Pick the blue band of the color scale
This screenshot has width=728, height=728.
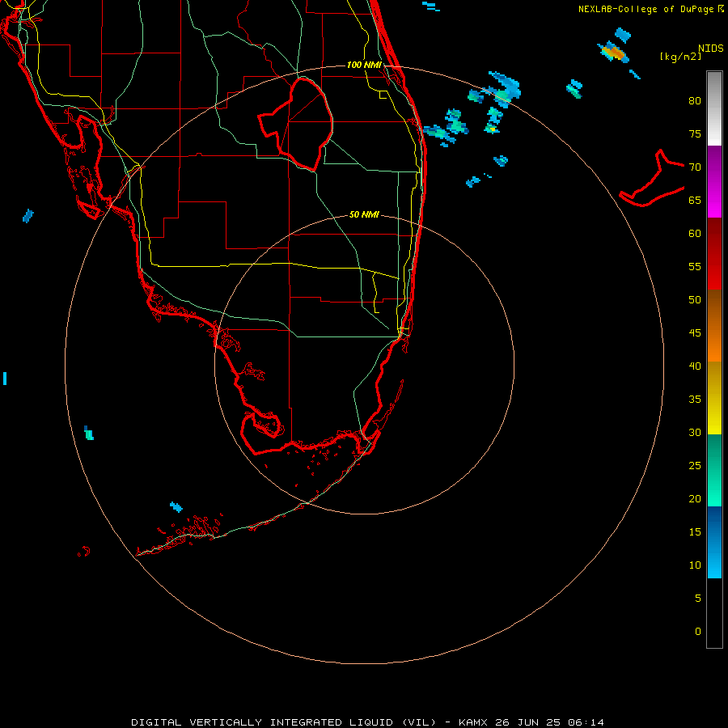tap(714, 542)
